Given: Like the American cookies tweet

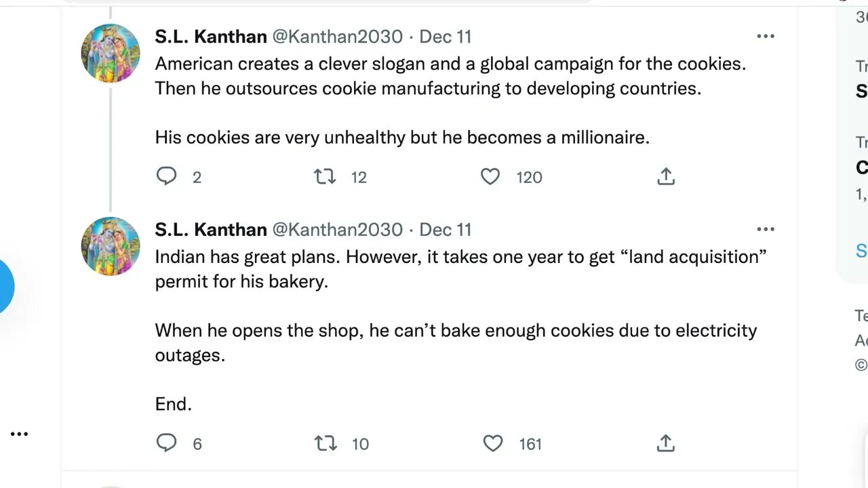Looking at the screenshot, I should (x=490, y=177).
